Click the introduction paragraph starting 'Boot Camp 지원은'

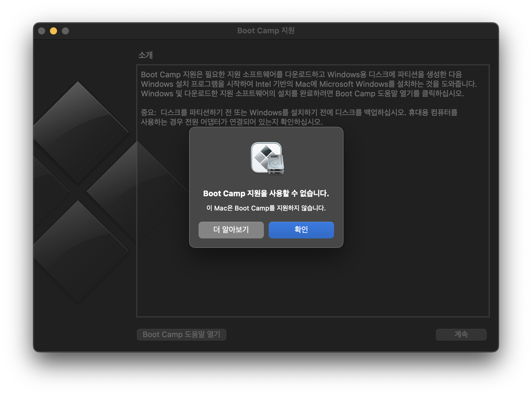pyautogui.click(x=309, y=84)
